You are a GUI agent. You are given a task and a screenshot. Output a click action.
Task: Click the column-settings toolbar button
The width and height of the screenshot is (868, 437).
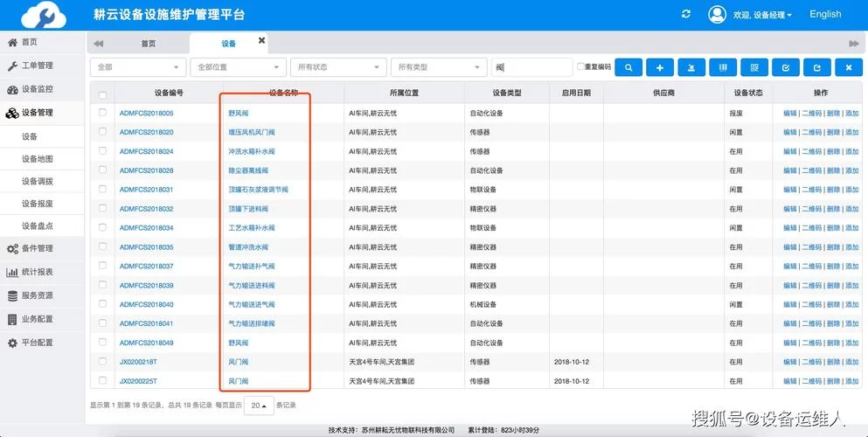(x=723, y=67)
